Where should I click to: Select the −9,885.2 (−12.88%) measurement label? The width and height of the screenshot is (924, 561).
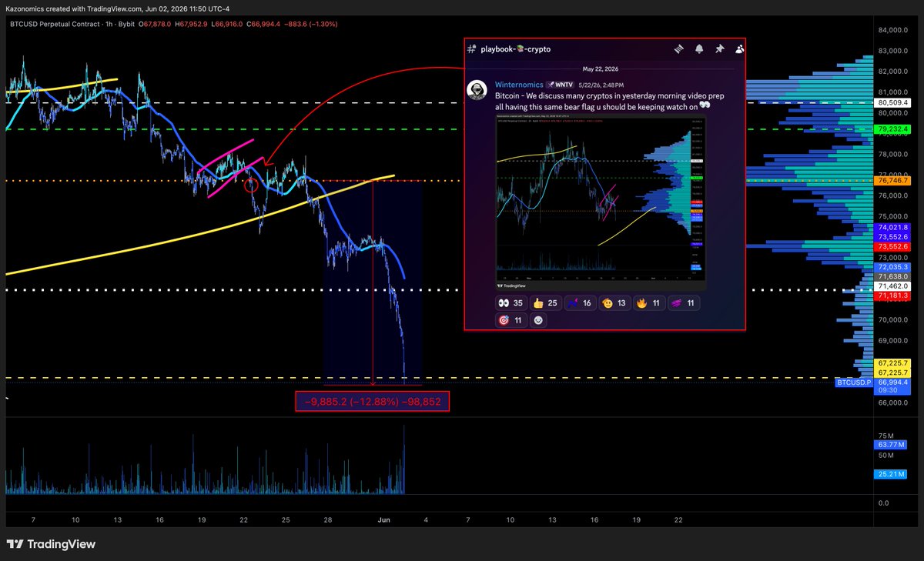372,401
